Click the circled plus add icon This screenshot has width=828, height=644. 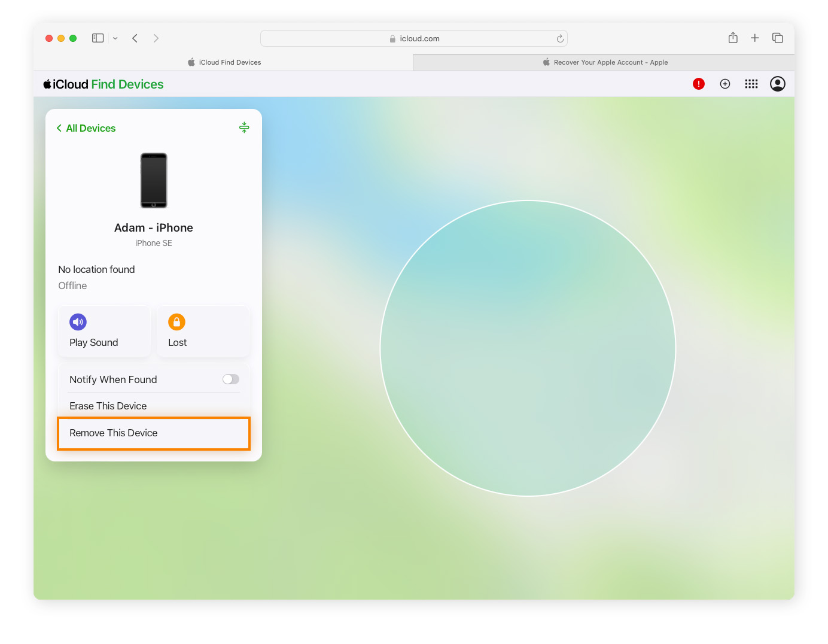[725, 84]
